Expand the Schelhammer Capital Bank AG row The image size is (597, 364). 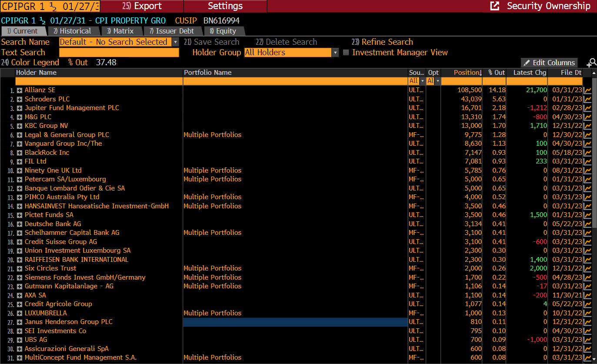pyautogui.click(x=20, y=233)
